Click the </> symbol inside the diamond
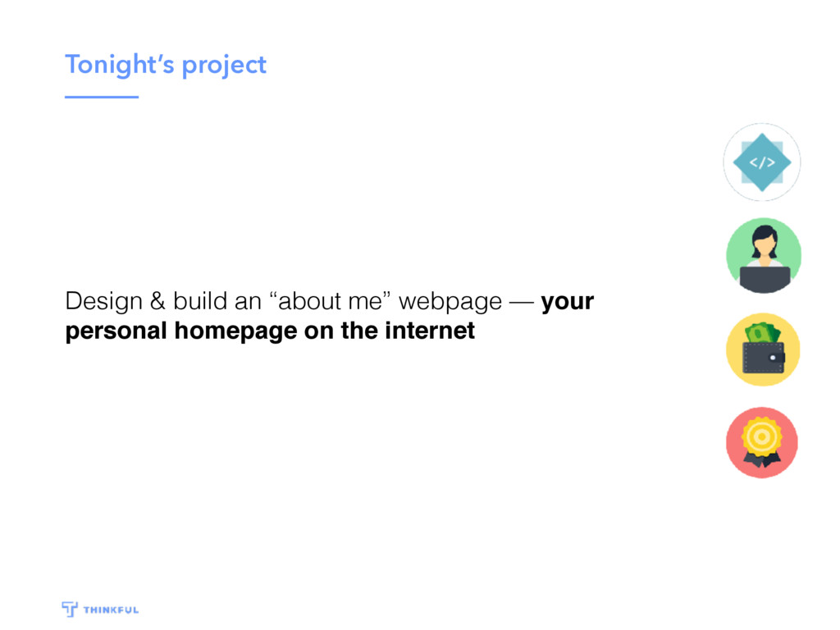 pos(762,162)
